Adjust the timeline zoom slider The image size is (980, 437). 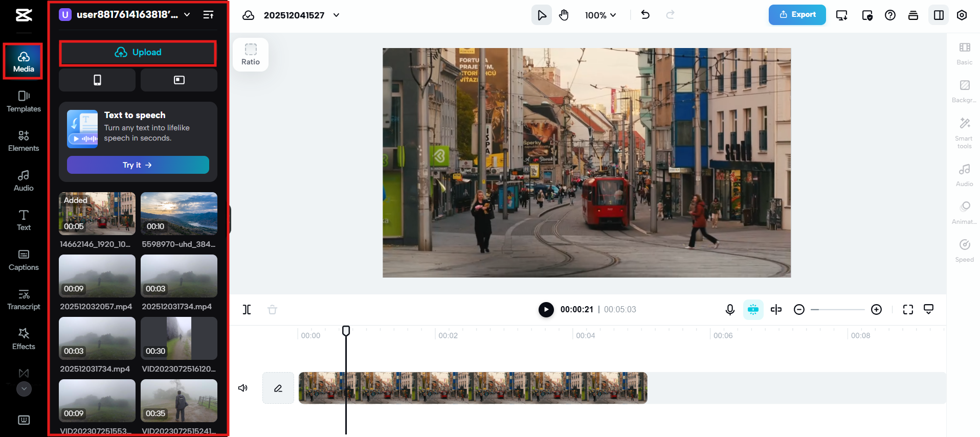click(837, 310)
